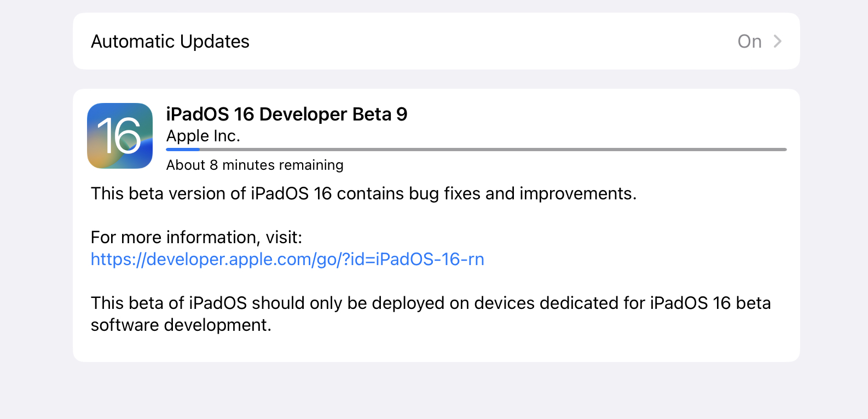The width and height of the screenshot is (868, 419).
Task: Open the developer.apple.com release notes link
Action: point(287,259)
